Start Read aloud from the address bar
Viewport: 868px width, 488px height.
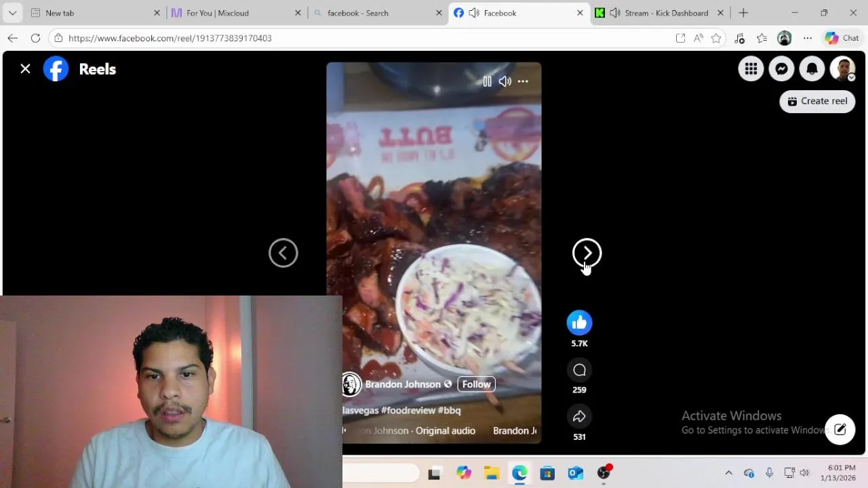point(698,38)
